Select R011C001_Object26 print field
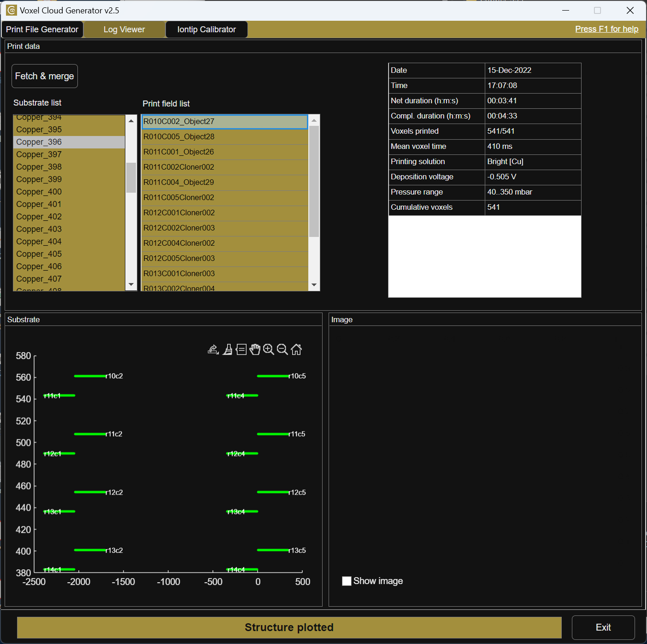Image resolution: width=647 pixels, height=644 pixels. [224, 152]
